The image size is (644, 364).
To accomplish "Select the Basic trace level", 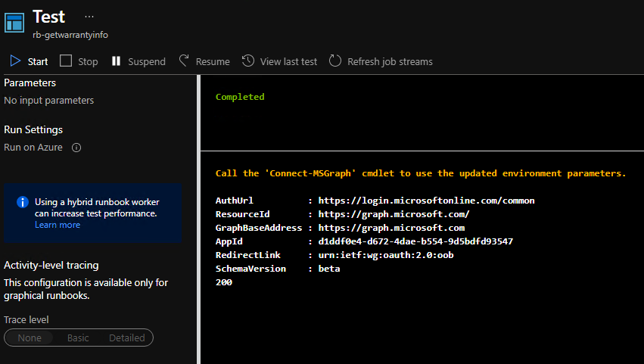I will [x=78, y=338].
